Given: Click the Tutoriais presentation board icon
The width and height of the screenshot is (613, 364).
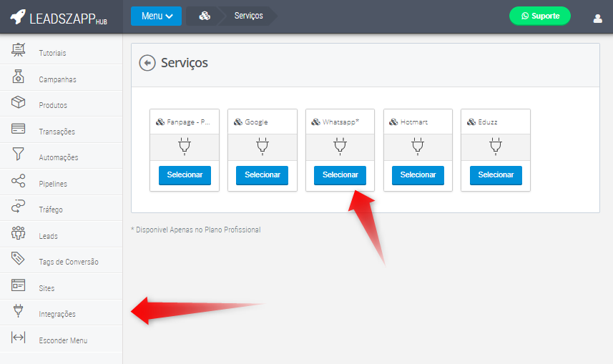Looking at the screenshot, I should pos(19,51).
